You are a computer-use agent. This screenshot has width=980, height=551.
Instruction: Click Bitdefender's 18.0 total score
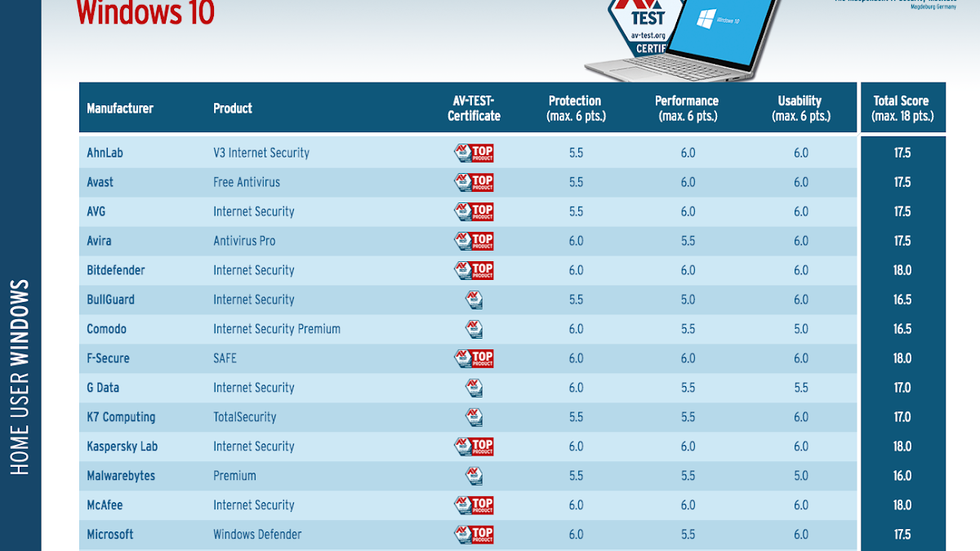pyautogui.click(x=902, y=270)
